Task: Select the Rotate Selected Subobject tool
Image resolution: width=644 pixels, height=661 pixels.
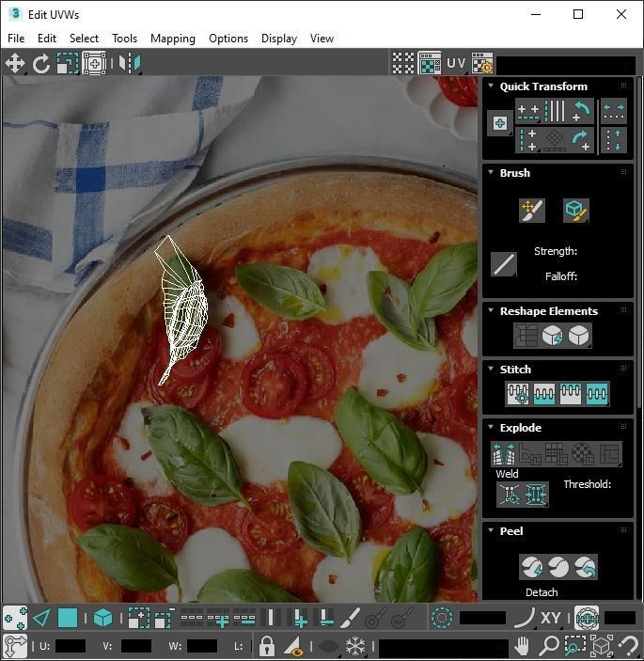Action: pos(40,64)
